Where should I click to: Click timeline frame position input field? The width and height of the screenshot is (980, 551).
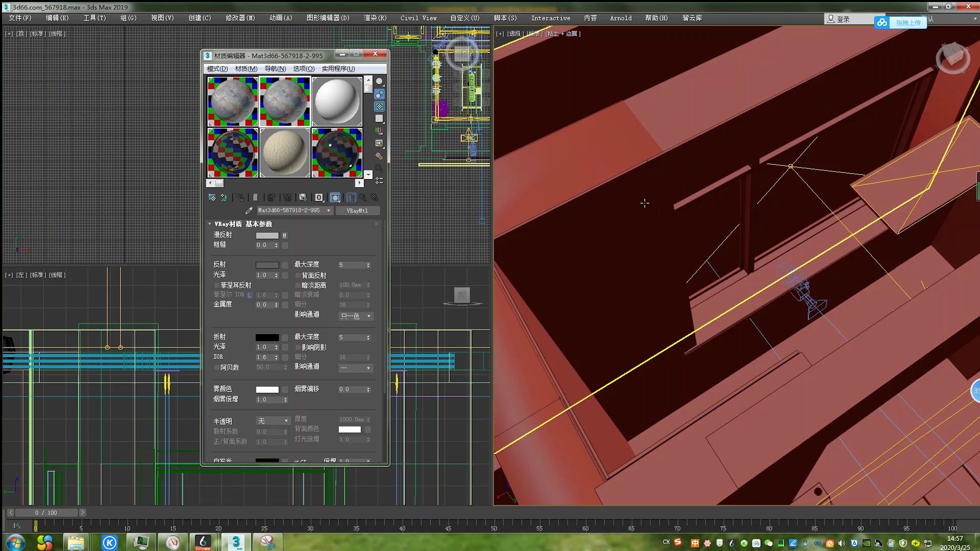coord(46,513)
